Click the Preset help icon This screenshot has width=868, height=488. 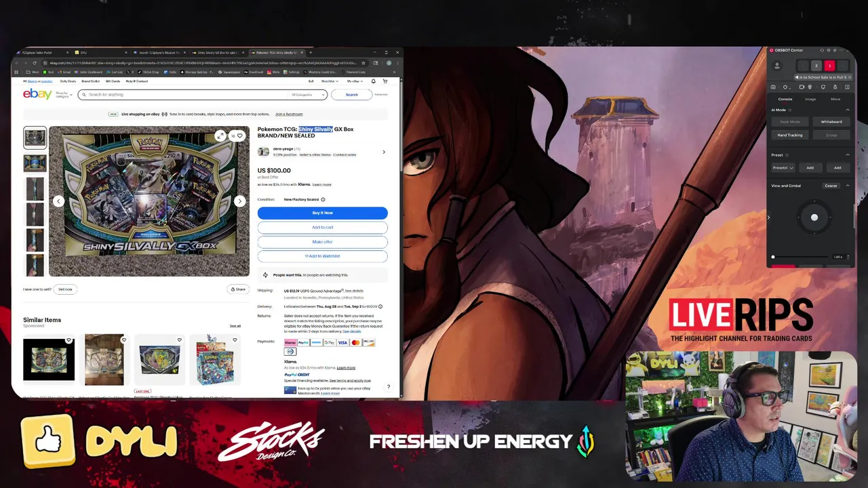pos(787,155)
